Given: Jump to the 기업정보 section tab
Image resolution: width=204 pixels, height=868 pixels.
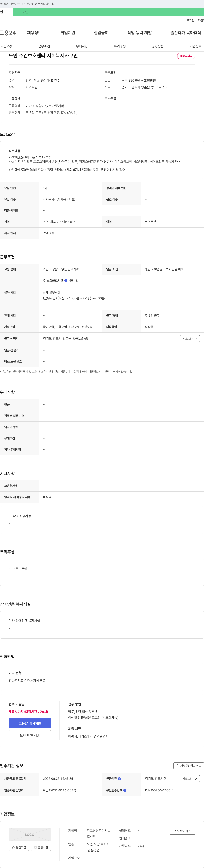Looking at the screenshot, I should pos(195,46).
